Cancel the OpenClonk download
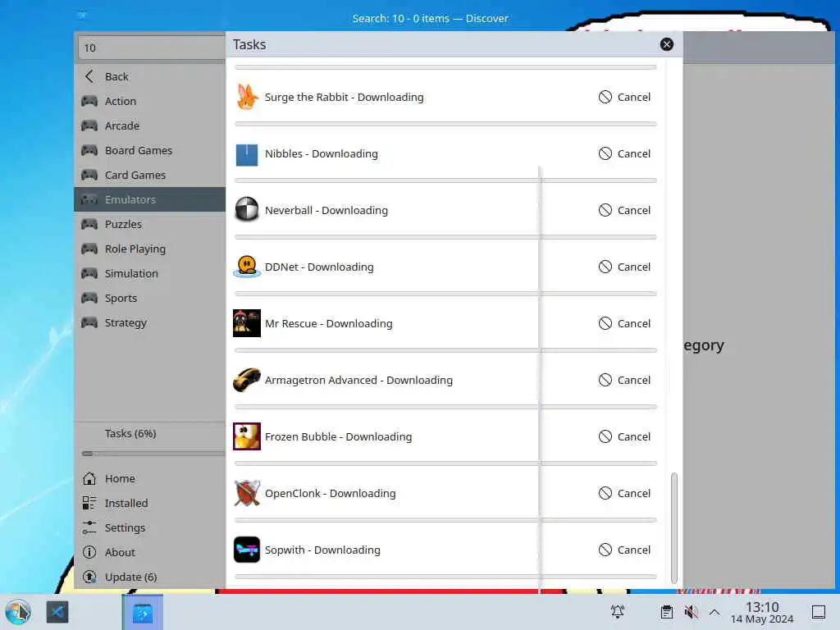The image size is (840, 630). click(x=624, y=493)
